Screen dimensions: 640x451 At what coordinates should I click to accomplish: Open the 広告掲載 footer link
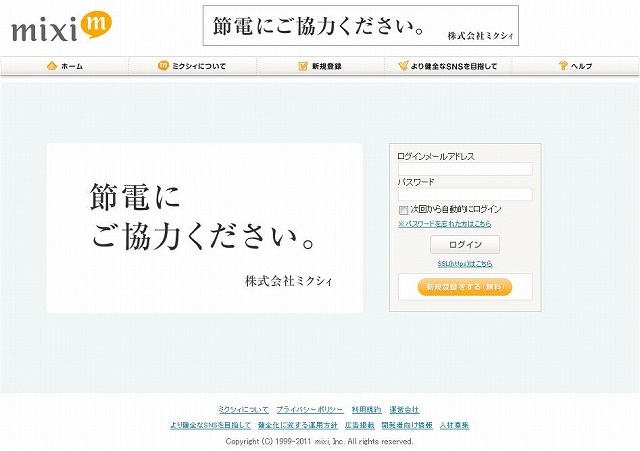[360, 425]
